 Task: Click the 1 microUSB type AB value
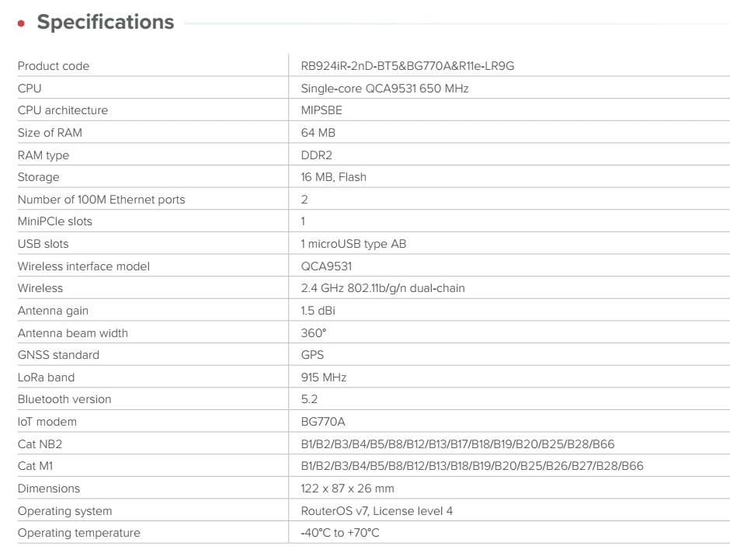pyautogui.click(x=353, y=244)
